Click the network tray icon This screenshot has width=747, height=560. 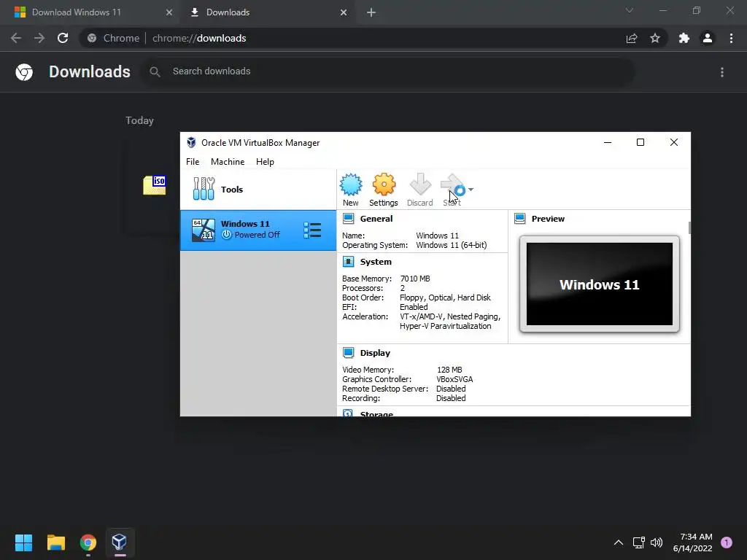coord(638,542)
